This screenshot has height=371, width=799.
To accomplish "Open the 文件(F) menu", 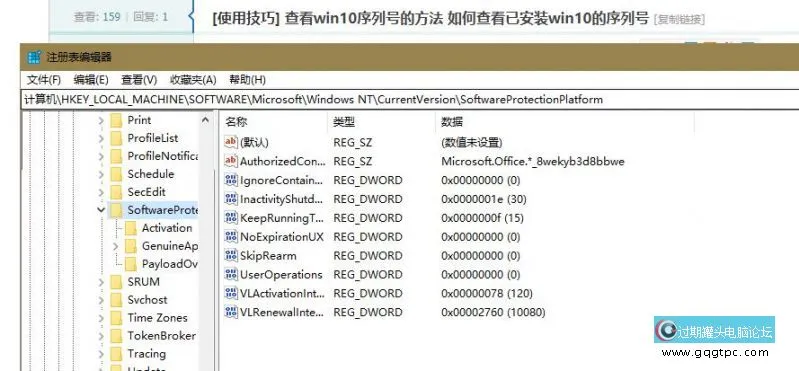I will (44, 80).
